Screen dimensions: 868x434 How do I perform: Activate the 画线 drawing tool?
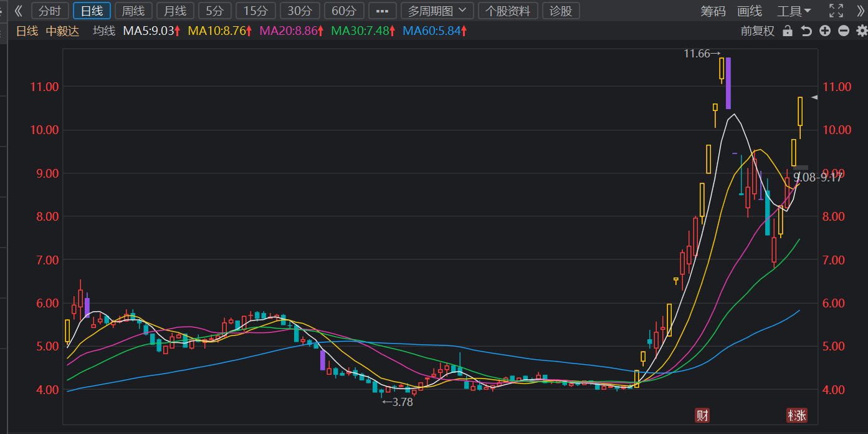pyautogui.click(x=750, y=11)
